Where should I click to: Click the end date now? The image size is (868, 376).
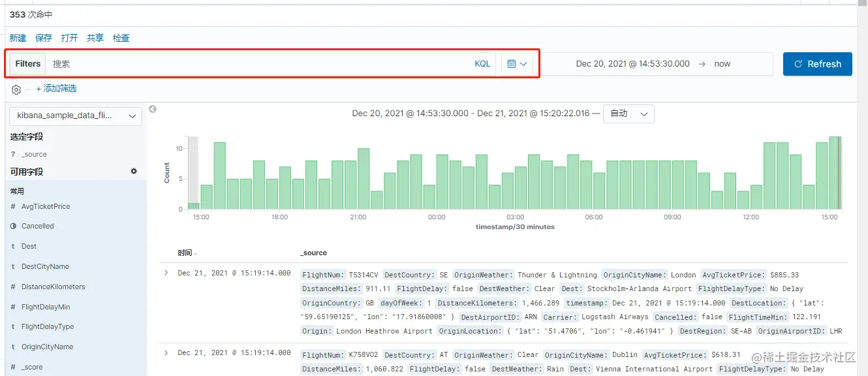[722, 64]
